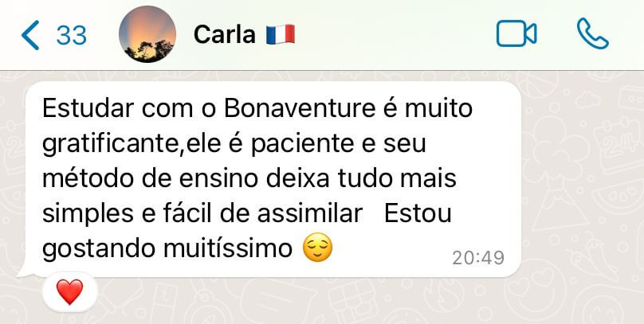The image size is (644, 324).
Task: Click the word Estudar starting the message
Action: (88, 109)
